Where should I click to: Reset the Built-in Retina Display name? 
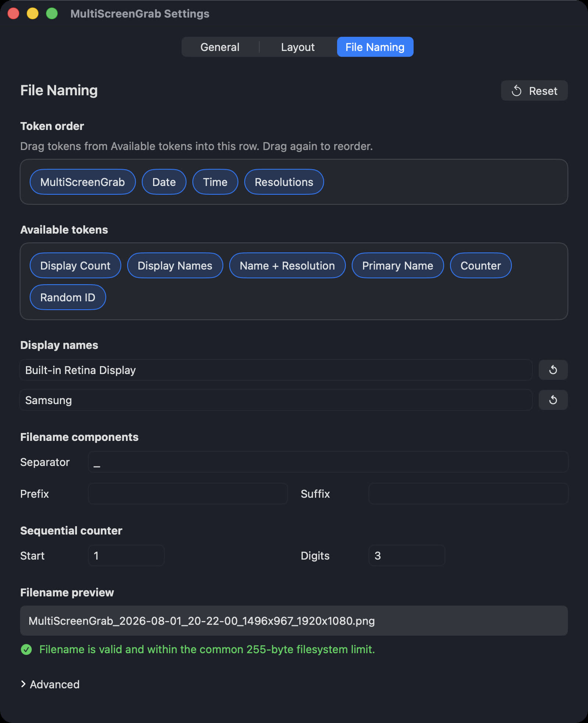(553, 370)
